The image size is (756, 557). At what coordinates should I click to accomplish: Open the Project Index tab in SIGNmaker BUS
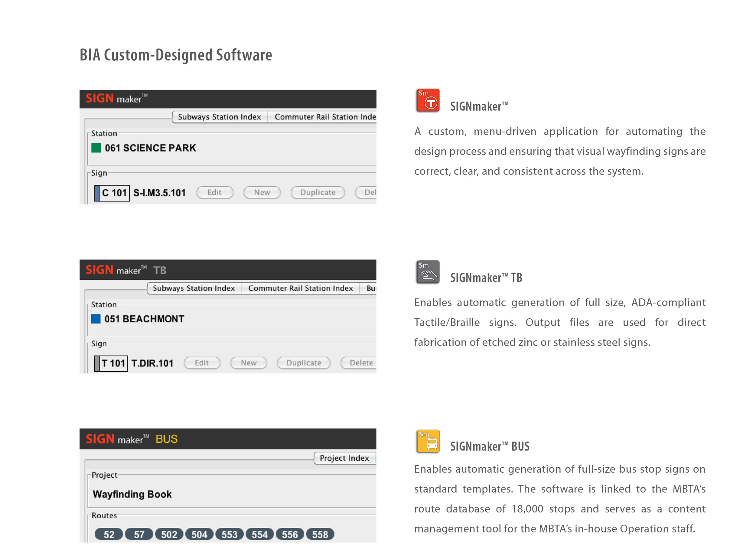coord(345,458)
